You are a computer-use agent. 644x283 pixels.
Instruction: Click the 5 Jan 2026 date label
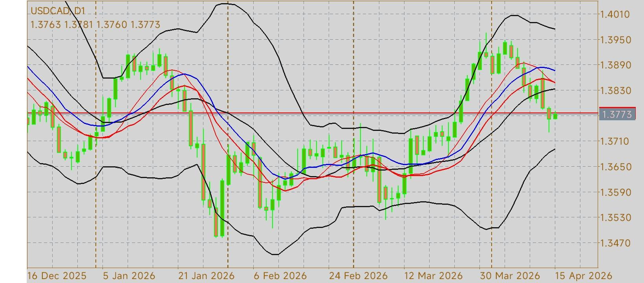point(129,276)
